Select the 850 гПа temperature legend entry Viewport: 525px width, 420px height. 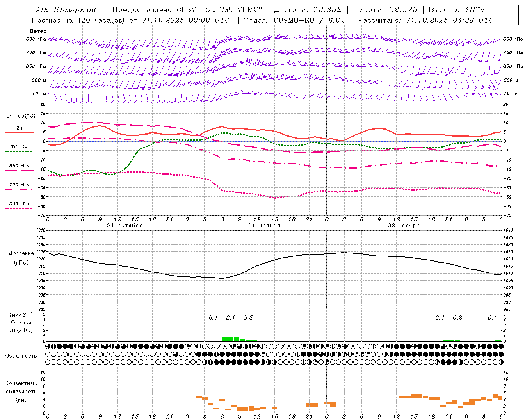tap(19, 166)
